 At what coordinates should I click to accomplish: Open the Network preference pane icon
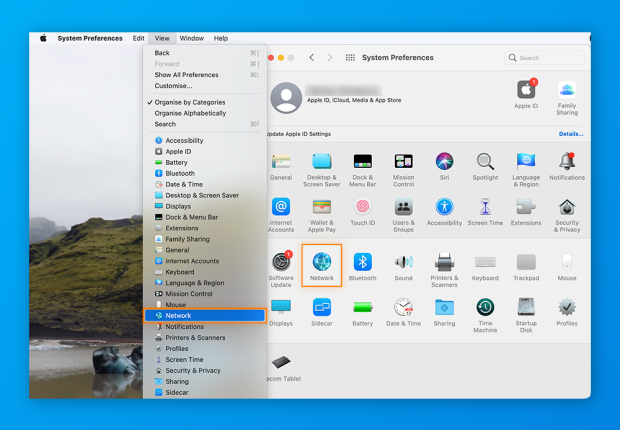pyautogui.click(x=322, y=262)
